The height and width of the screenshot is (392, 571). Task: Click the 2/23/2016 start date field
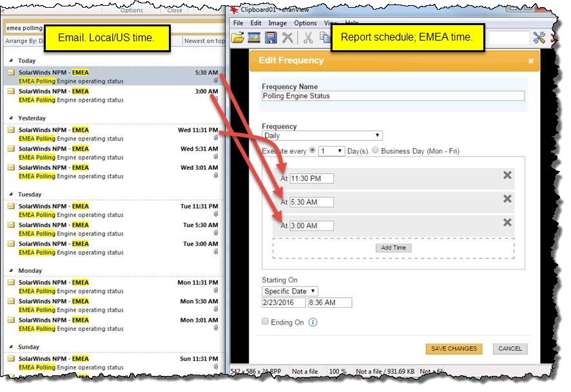point(284,303)
